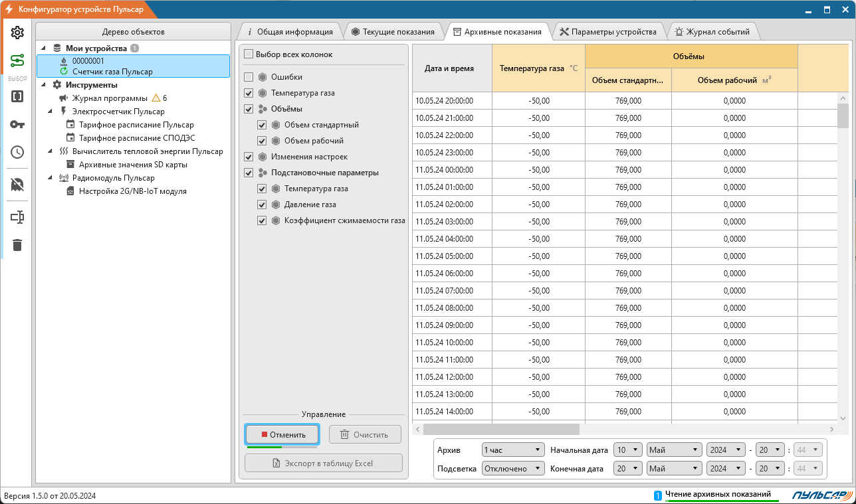
Task: Click the trash bin sidebar icon
Action: click(17, 245)
